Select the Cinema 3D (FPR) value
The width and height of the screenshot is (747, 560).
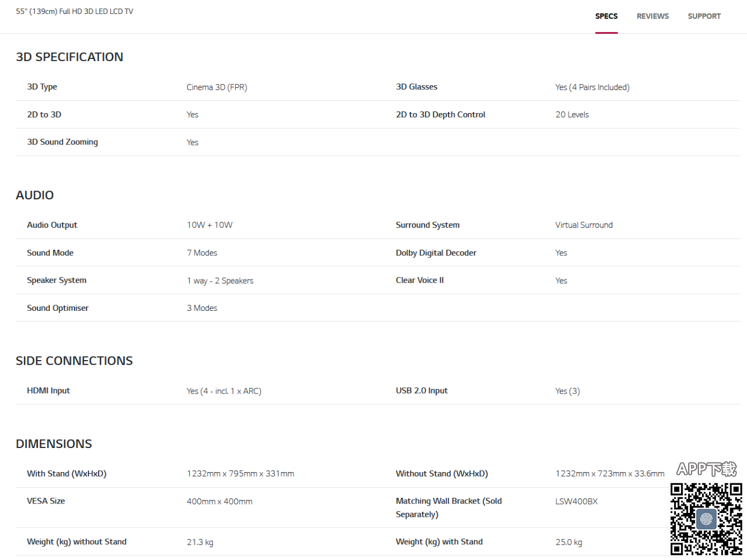pyautogui.click(x=217, y=87)
